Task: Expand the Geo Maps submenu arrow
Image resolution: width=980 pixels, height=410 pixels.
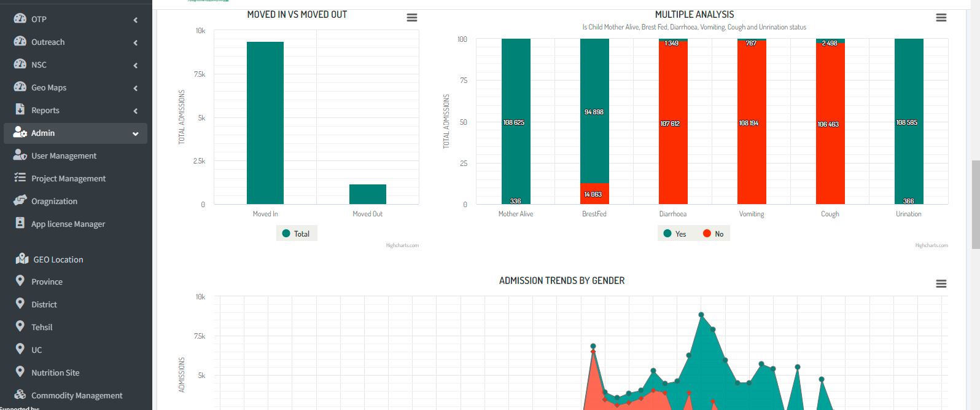Action: 135,88
